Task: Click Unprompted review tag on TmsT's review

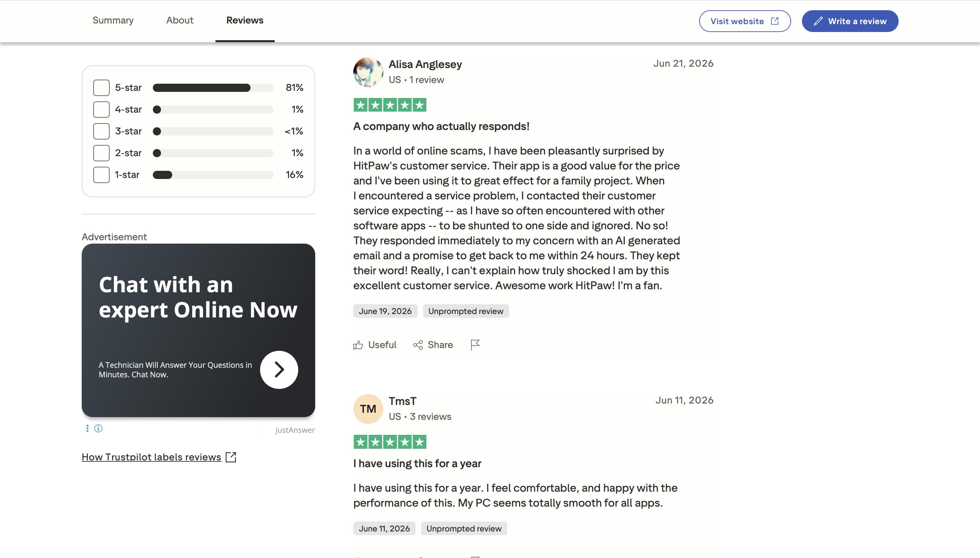Action: [x=464, y=528]
